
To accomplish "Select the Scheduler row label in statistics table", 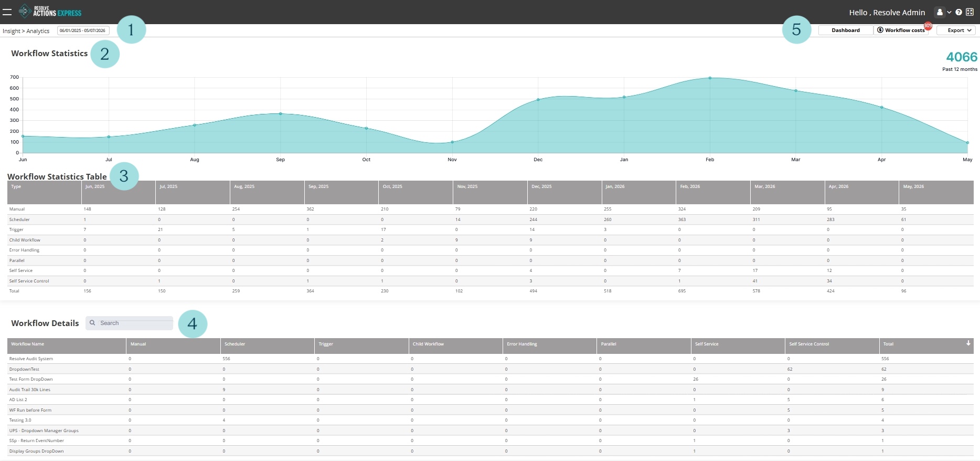I will click(x=19, y=219).
